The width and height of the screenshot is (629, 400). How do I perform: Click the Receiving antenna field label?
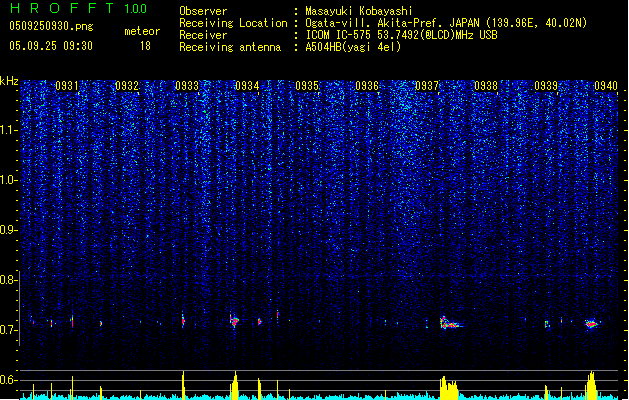230,47
